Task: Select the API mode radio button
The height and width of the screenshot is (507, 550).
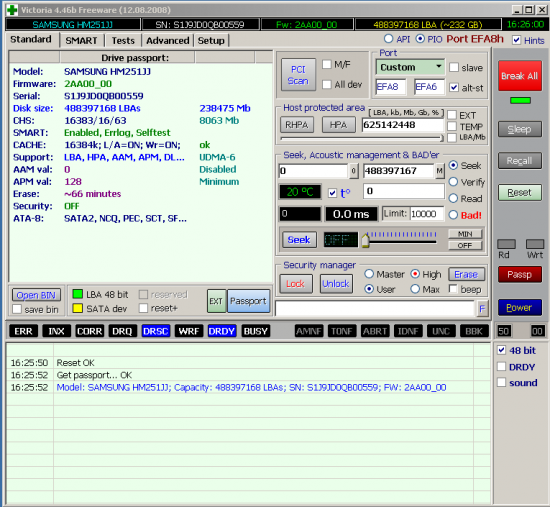Action: 388,39
